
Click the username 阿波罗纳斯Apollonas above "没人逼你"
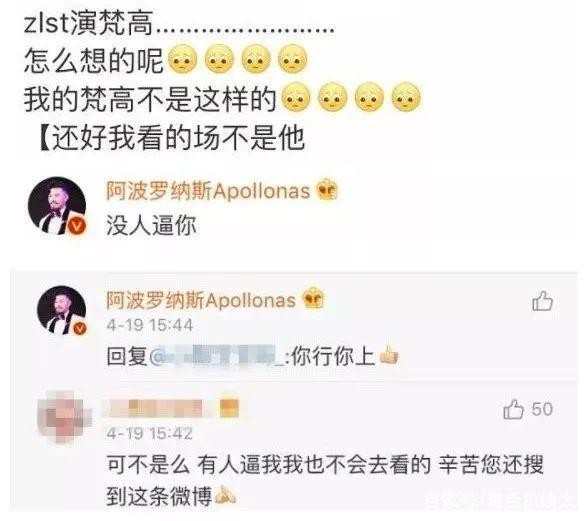point(208,191)
